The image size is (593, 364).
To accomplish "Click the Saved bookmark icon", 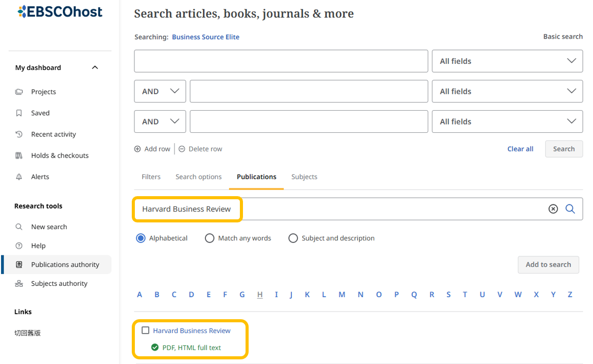I will coord(19,113).
